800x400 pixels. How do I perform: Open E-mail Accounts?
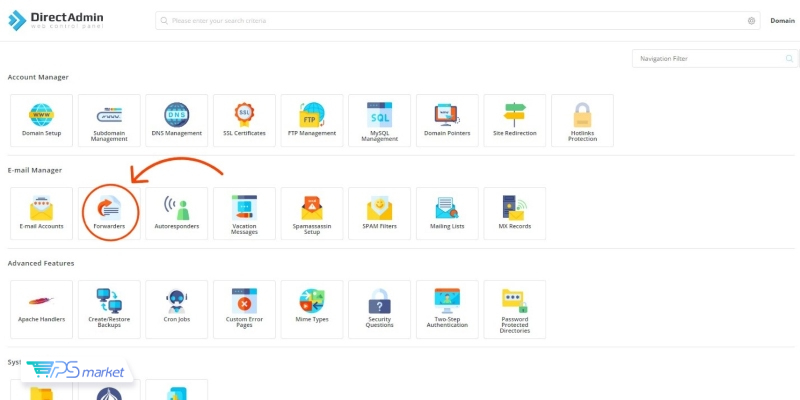click(41, 212)
